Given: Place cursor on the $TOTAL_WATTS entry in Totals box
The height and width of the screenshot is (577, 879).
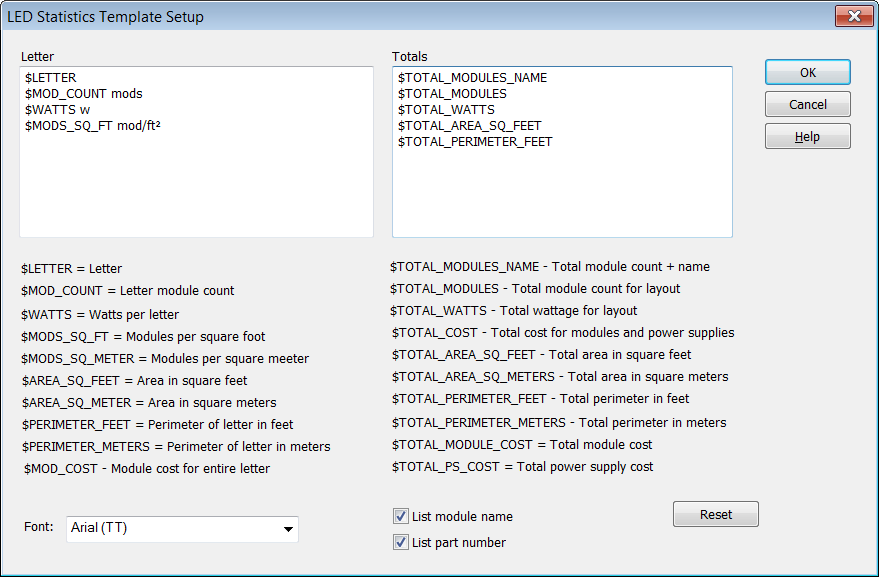Looking at the screenshot, I should coord(446,109).
